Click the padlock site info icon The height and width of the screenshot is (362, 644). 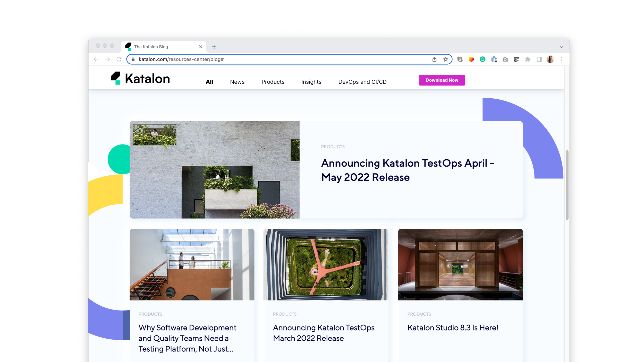tap(133, 59)
